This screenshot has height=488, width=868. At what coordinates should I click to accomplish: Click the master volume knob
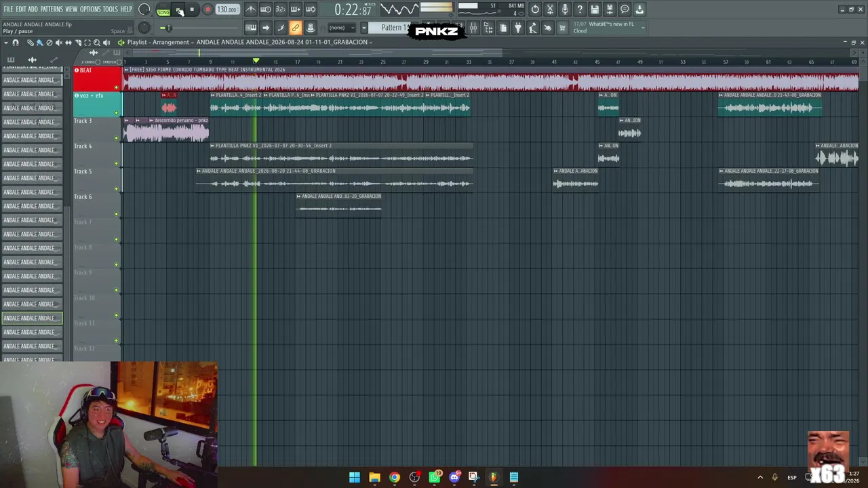pos(144,9)
